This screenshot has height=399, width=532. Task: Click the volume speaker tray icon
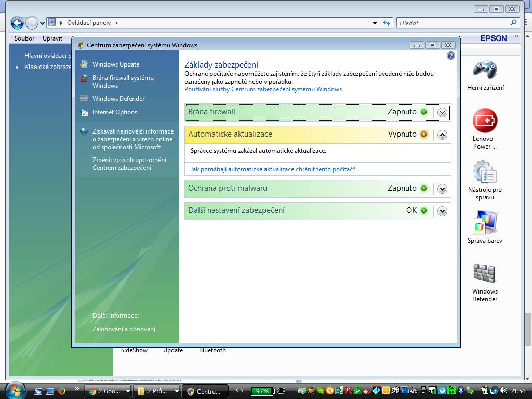coord(503,390)
